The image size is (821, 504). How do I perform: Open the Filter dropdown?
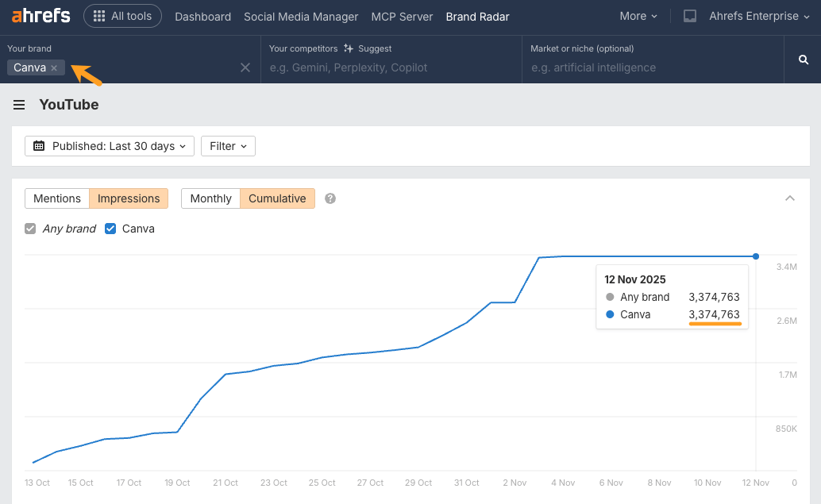click(228, 146)
